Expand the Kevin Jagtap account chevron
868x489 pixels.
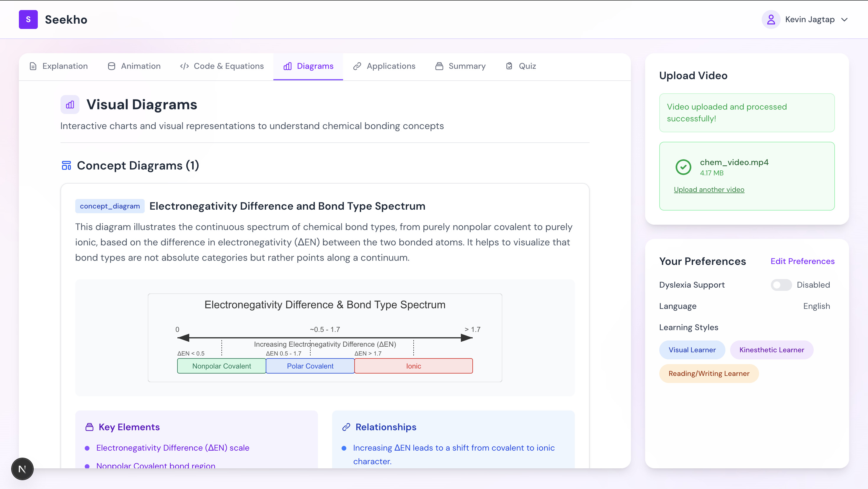pos(844,19)
